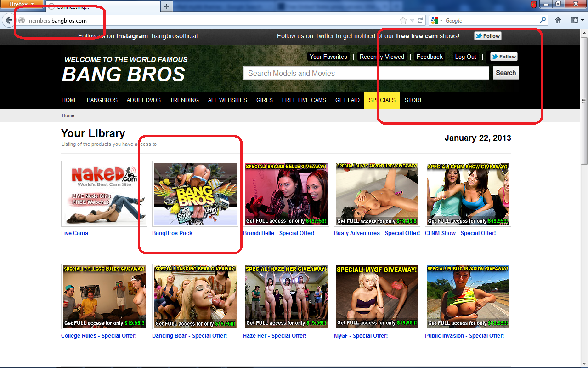Select the Connecting tab
The image size is (588, 368).
point(102,7)
